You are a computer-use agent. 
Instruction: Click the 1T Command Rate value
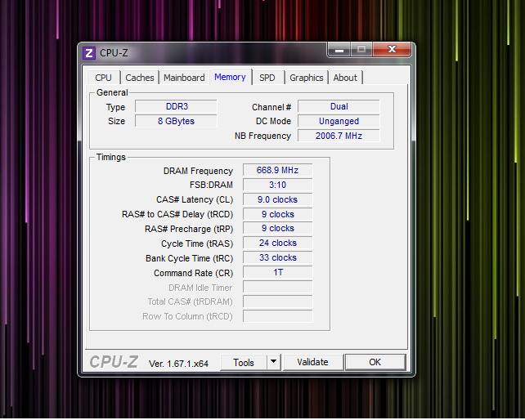[277, 272]
